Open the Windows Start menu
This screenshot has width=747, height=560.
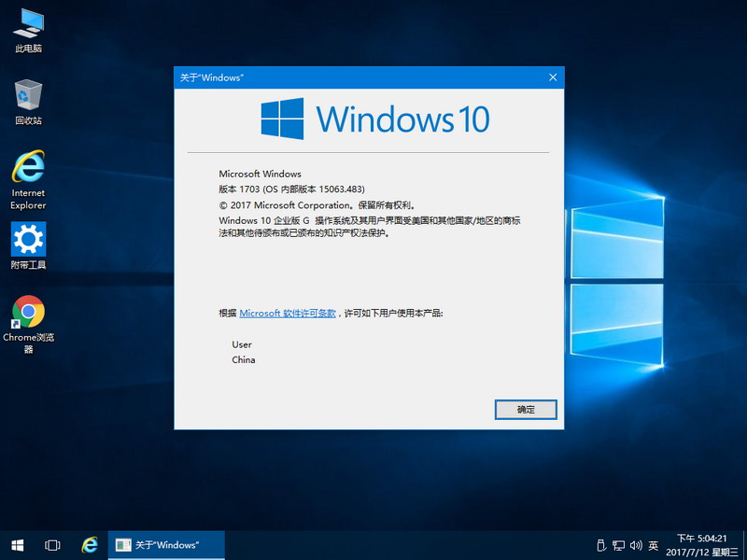(18, 545)
